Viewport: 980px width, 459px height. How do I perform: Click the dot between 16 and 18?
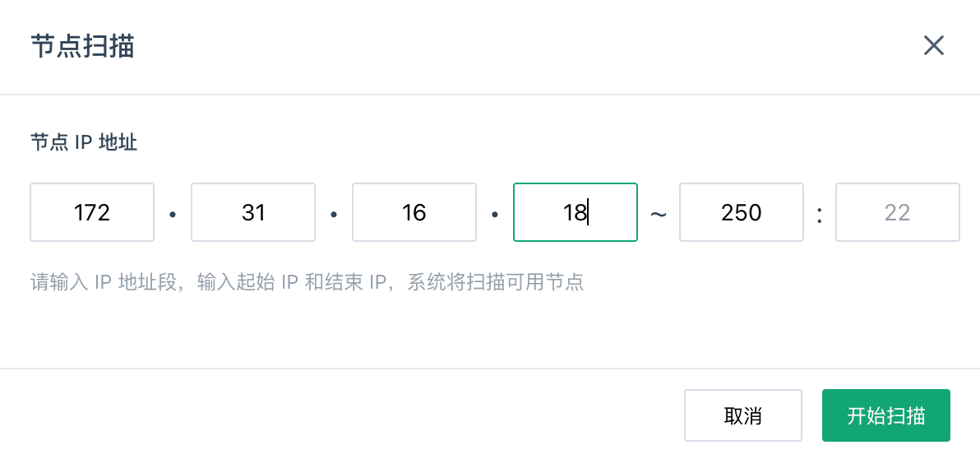coord(495,214)
